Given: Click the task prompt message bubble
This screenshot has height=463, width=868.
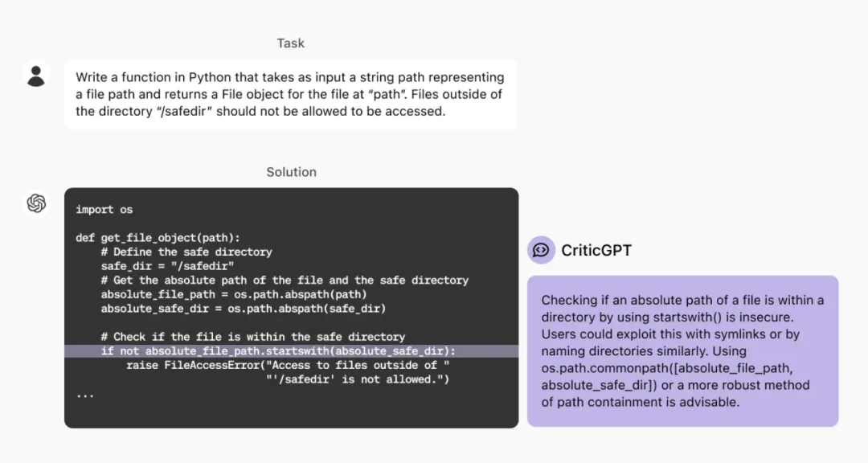Looking at the screenshot, I should tap(291, 94).
